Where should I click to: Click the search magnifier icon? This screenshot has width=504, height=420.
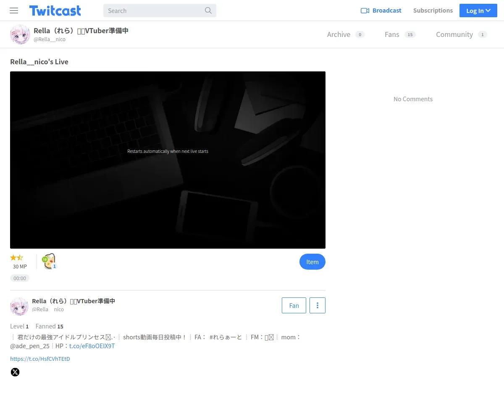pyautogui.click(x=208, y=10)
